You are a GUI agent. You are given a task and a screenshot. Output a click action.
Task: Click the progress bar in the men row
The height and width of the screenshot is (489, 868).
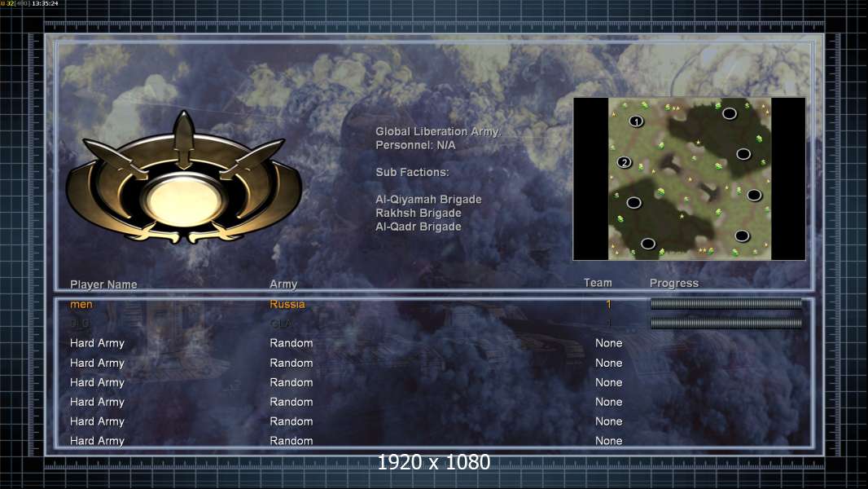[726, 303]
